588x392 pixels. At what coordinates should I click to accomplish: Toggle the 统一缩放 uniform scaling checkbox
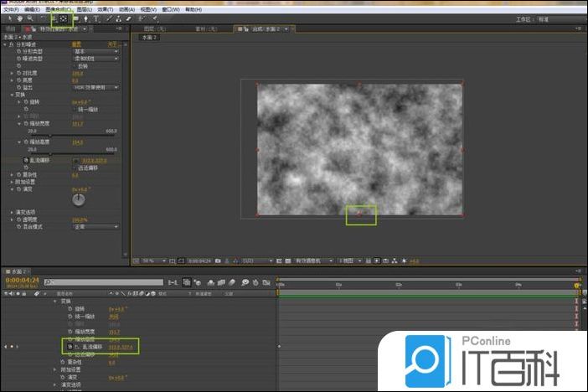74,109
